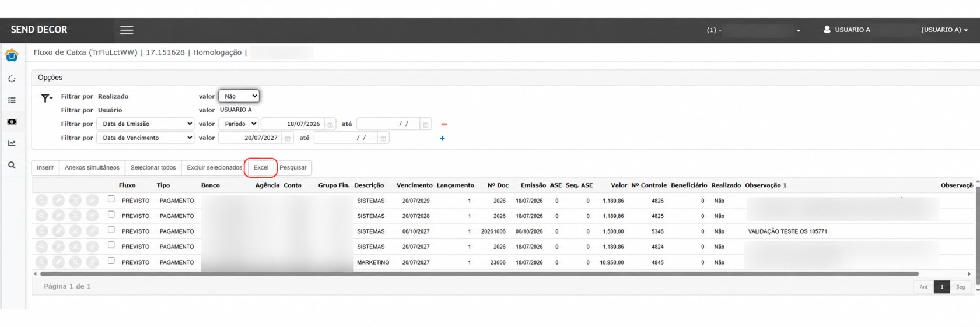The width and height of the screenshot is (980, 327).
Task: Open the chart icon in left sidebar
Action: 12,143
